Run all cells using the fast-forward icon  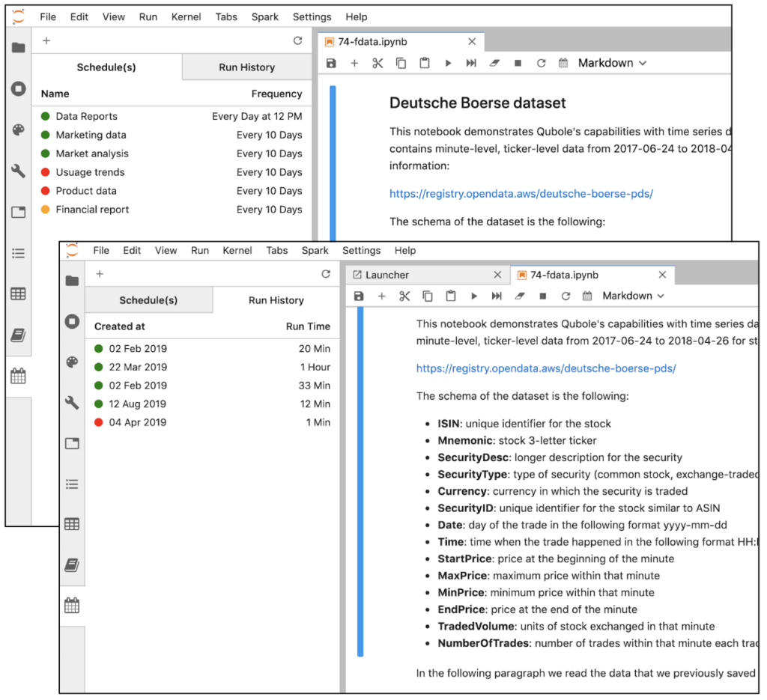(x=496, y=296)
